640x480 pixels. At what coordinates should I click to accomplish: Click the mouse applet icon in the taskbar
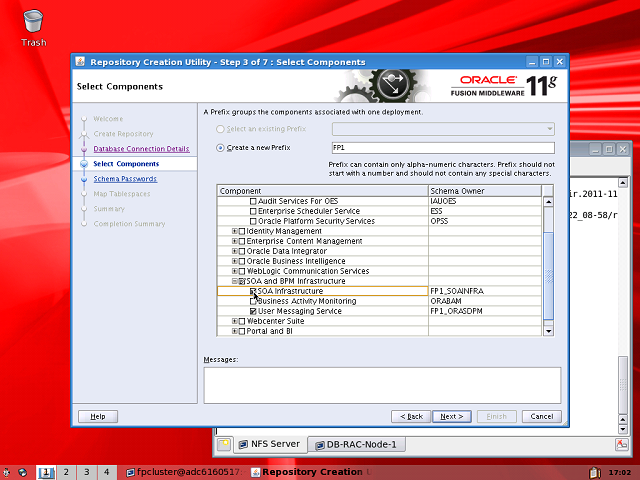click(6, 472)
